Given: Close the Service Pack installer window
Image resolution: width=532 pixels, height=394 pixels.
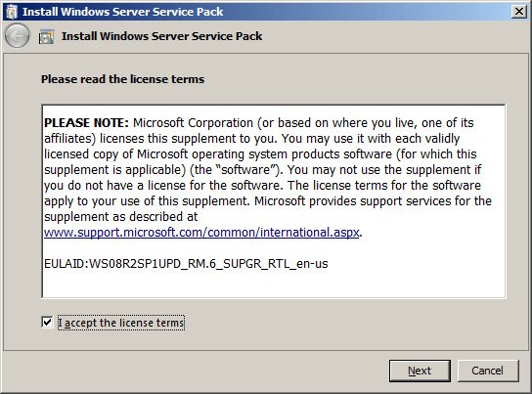Looking at the screenshot, I should [x=518, y=12].
